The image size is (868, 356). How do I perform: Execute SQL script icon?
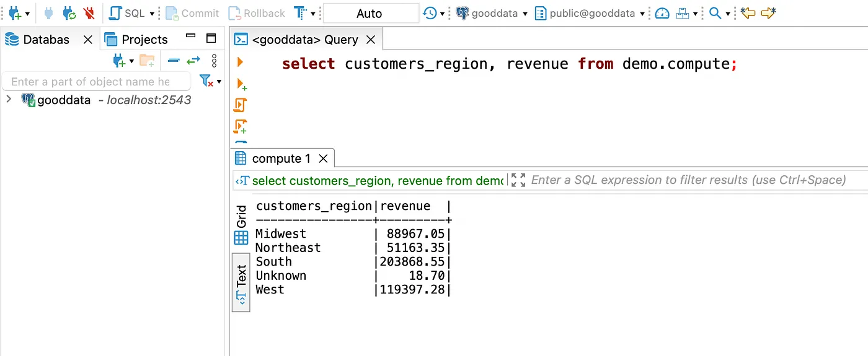click(x=241, y=105)
